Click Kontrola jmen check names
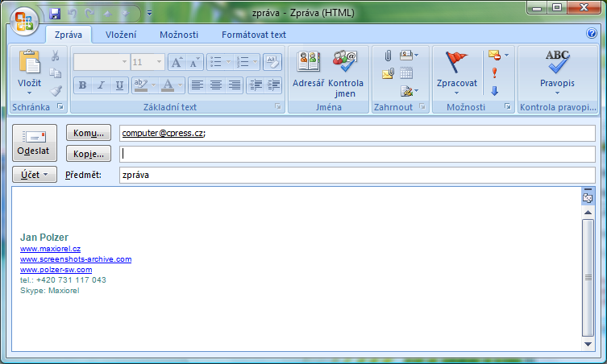 345,73
